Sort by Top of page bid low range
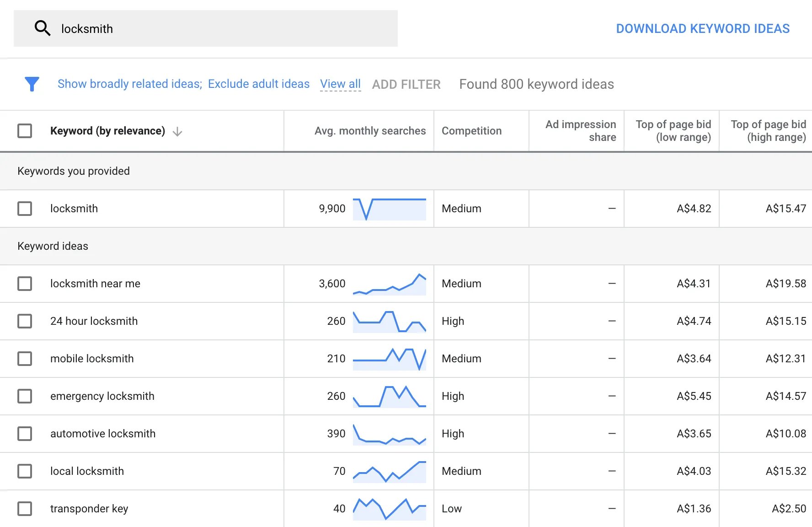This screenshot has width=812, height=527. [673, 131]
